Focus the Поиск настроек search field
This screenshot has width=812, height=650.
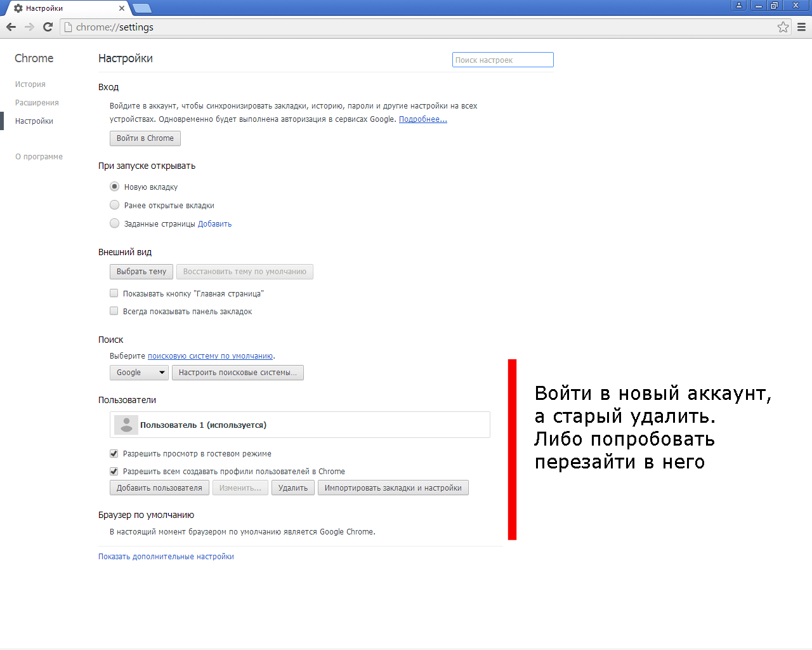502,60
